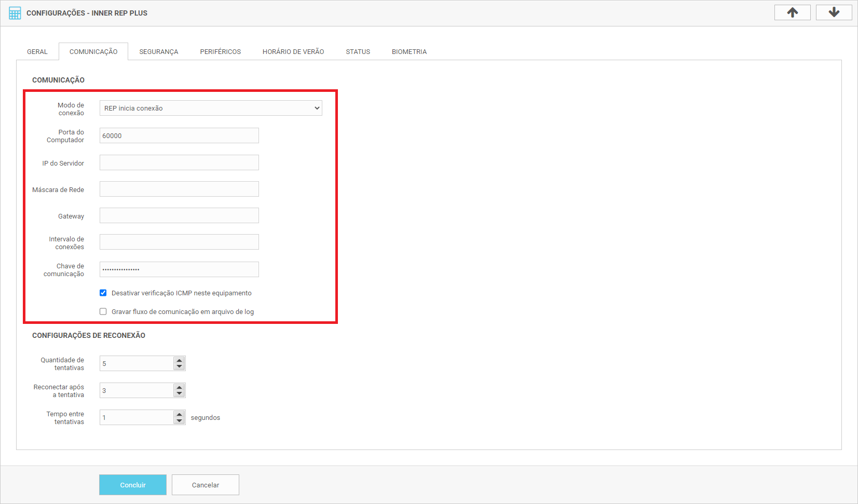The height and width of the screenshot is (504, 858).
Task: Click the down arrow navigation button
Action: [x=834, y=12]
